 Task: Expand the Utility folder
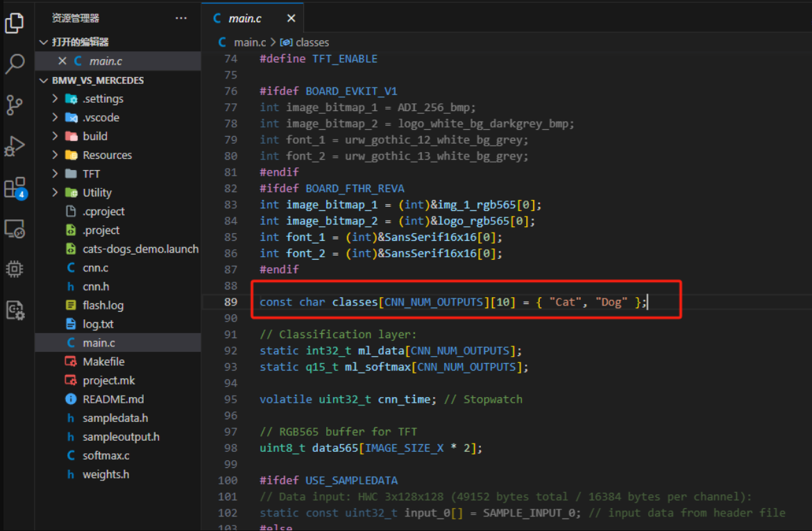tap(55, 193)
